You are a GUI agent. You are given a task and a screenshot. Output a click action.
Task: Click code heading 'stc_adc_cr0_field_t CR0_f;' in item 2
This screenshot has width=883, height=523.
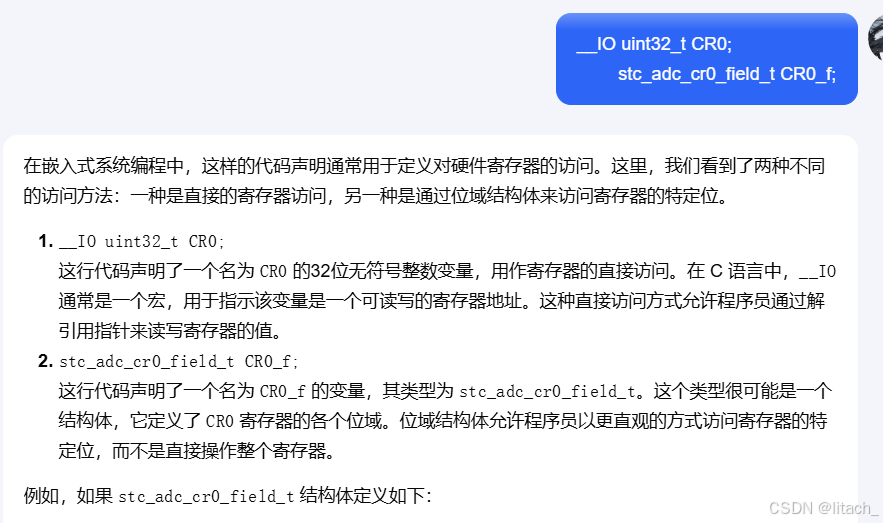pyautogui.click(x=179, y=361)
